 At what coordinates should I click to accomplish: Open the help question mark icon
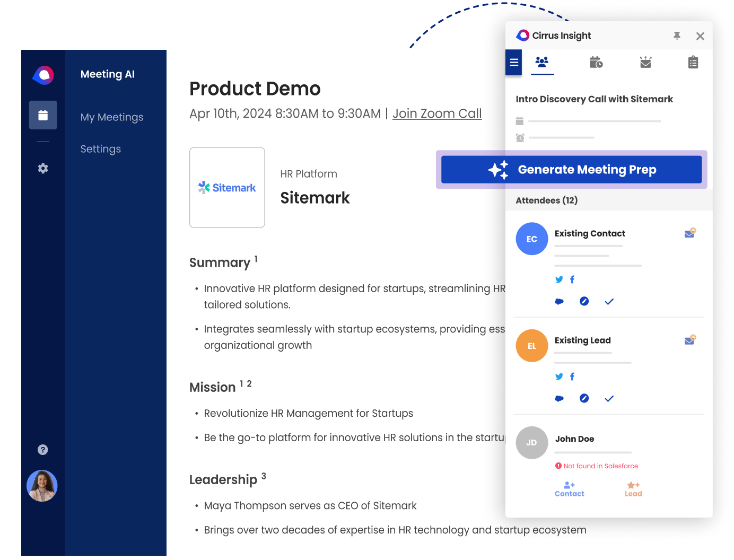tap(42, 449)
